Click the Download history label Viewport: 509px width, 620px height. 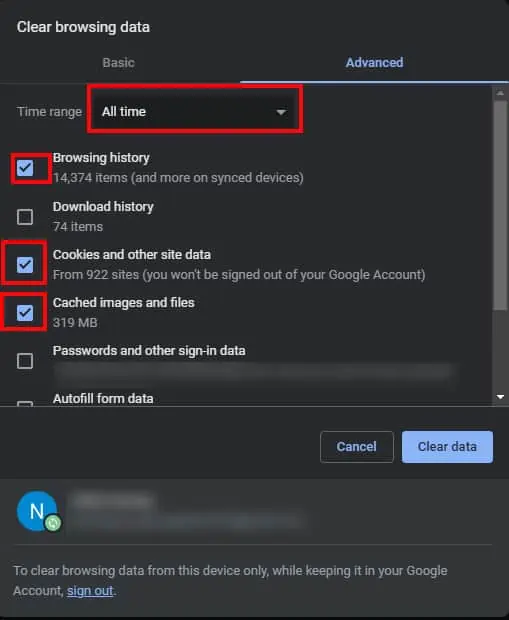pyautogui.click(x=103, y=206)
